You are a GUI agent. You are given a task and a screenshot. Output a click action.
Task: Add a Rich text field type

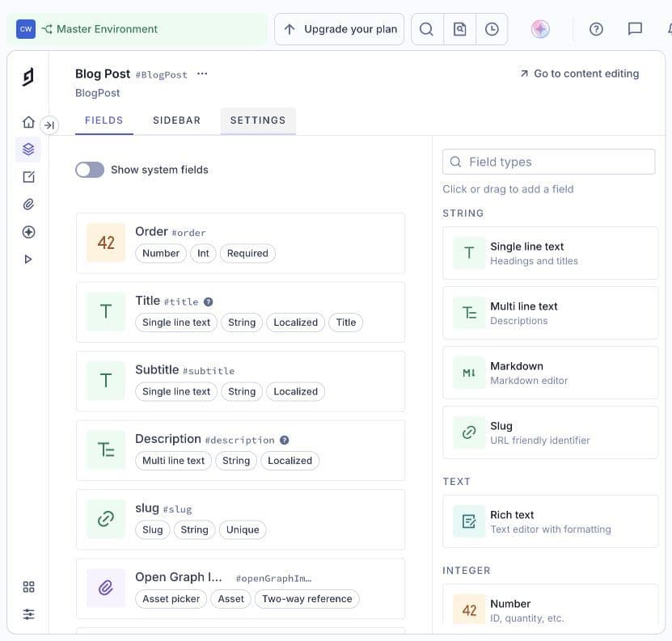coord(550,521)
